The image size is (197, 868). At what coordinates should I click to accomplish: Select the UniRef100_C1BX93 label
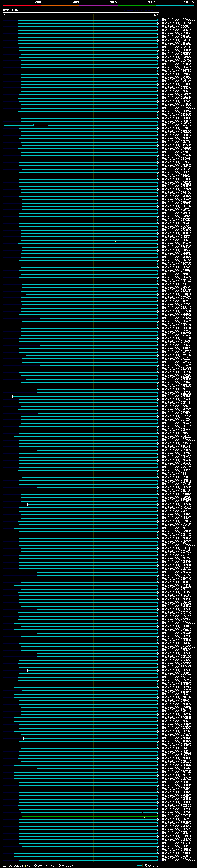click(x=177, y=812)
